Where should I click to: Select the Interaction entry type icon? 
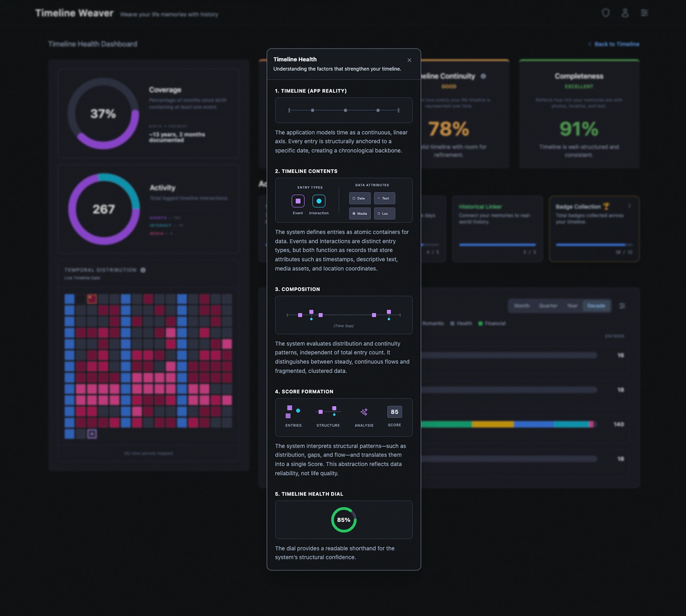click(x=319, y=201)
